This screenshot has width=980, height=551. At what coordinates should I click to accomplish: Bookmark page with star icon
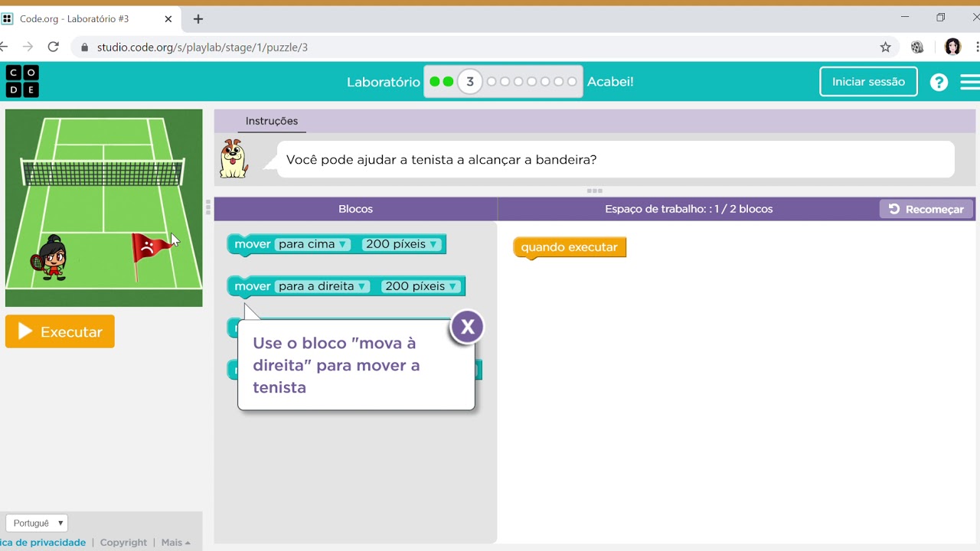[x=886, y=47]
